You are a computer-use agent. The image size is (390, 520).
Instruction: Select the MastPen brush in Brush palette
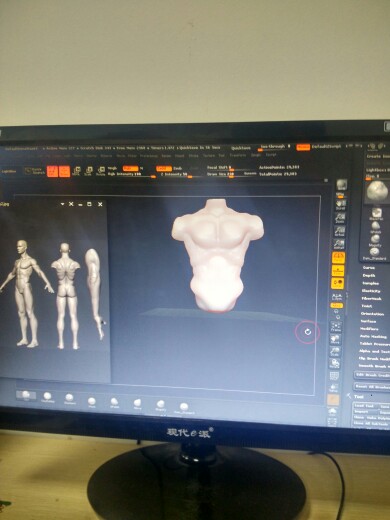[x=376, y=214]
